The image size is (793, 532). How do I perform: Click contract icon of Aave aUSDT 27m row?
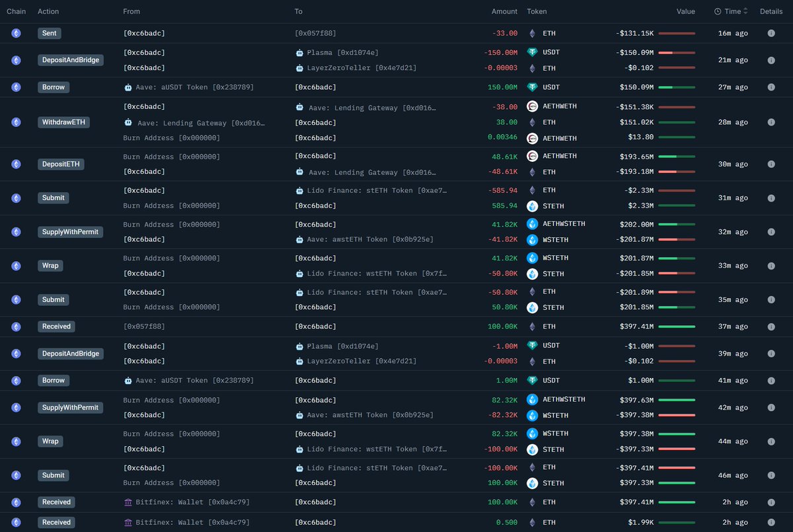pyautogui.click(x=128, y=87)
